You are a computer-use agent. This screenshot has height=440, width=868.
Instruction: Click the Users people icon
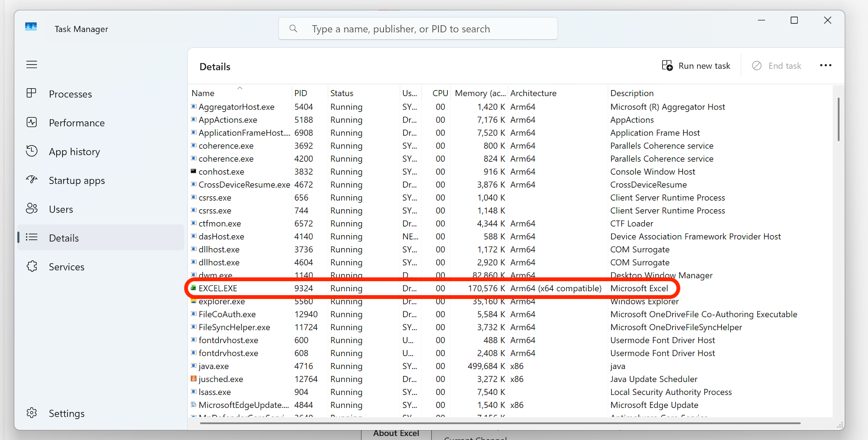tap(32, 209)
